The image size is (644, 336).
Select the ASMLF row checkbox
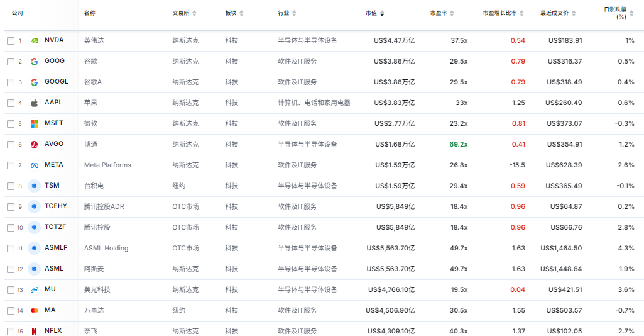pos(11,249)
